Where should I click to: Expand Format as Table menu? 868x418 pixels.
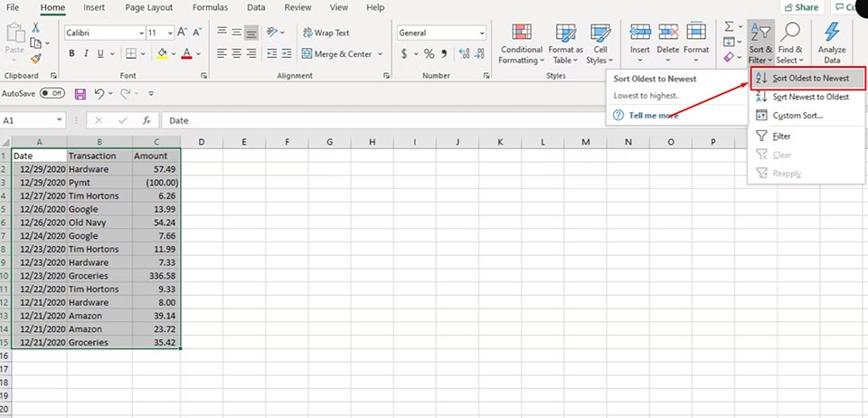[565, 43]
